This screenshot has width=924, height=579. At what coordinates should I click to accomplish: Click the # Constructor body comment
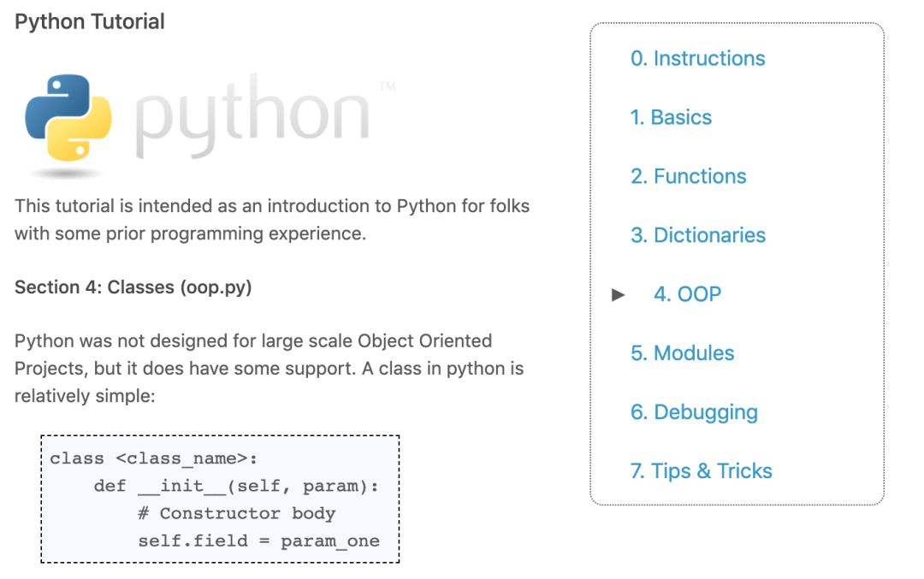point(236,514)
